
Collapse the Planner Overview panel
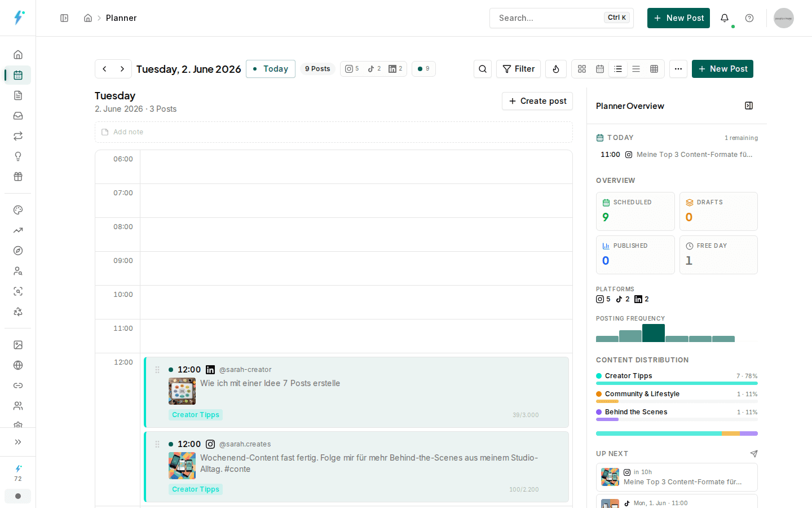point(749,106)
